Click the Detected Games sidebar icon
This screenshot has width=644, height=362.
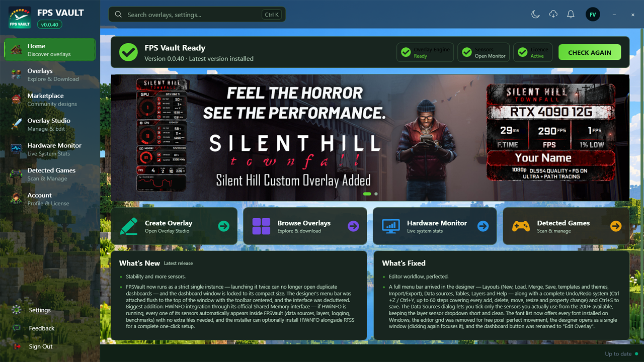17,174
